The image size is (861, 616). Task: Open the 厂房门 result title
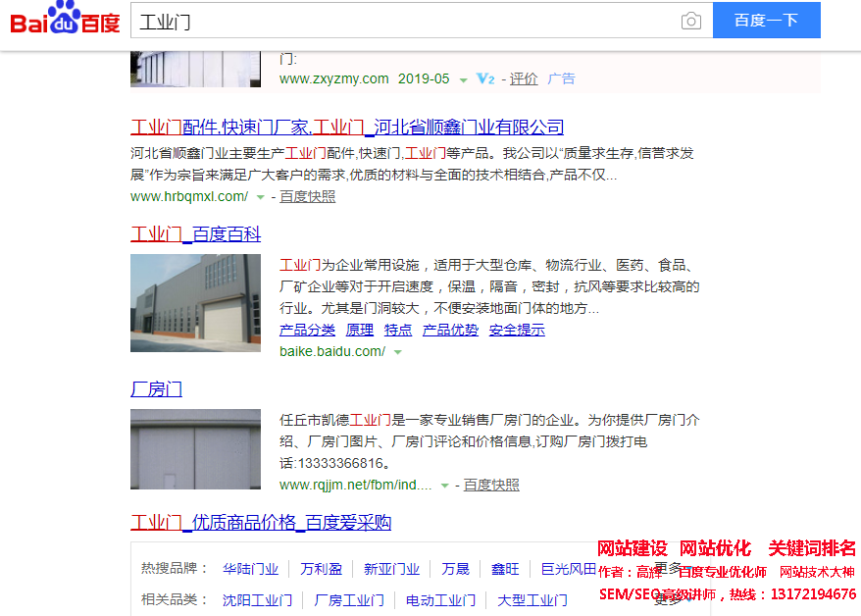(x=156, y=389)
